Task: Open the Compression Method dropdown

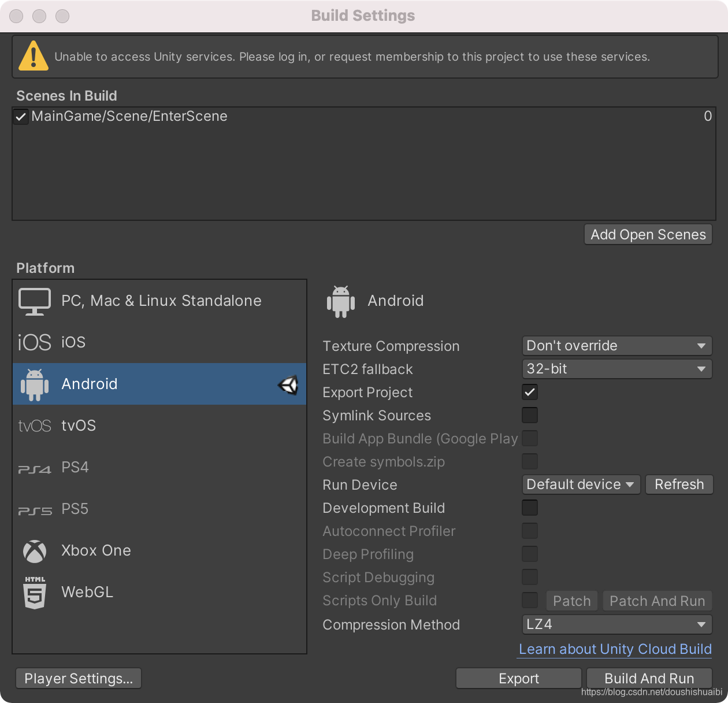Action: [x=616, y=624]
